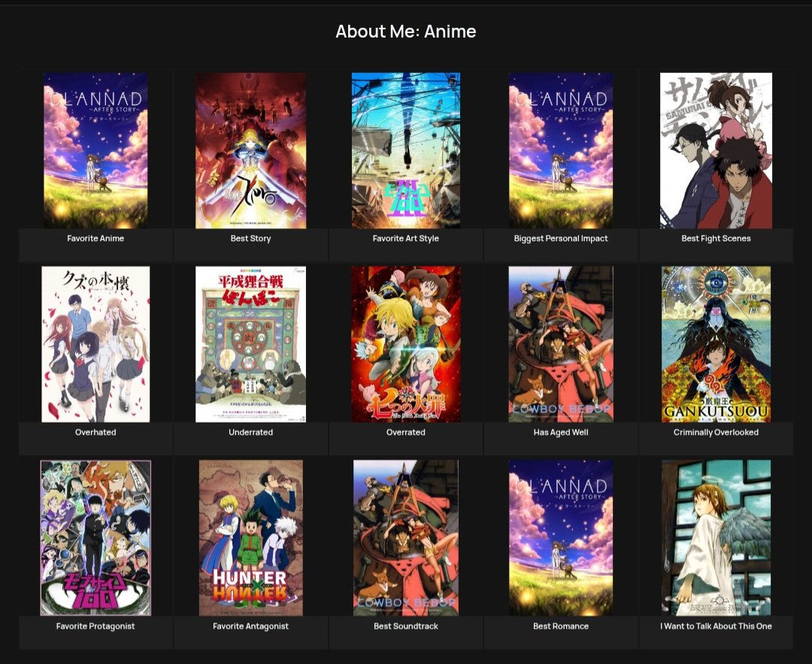Click the "Best Story" caption
Image resolution: width=812 pixels, height=664 pixels.
tap(250, 238)
